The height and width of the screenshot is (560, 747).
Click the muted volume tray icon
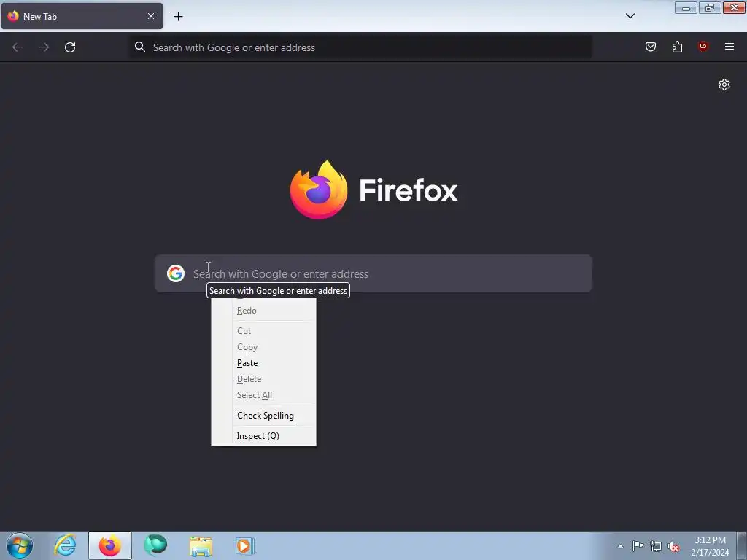click(x=673, y=547)
